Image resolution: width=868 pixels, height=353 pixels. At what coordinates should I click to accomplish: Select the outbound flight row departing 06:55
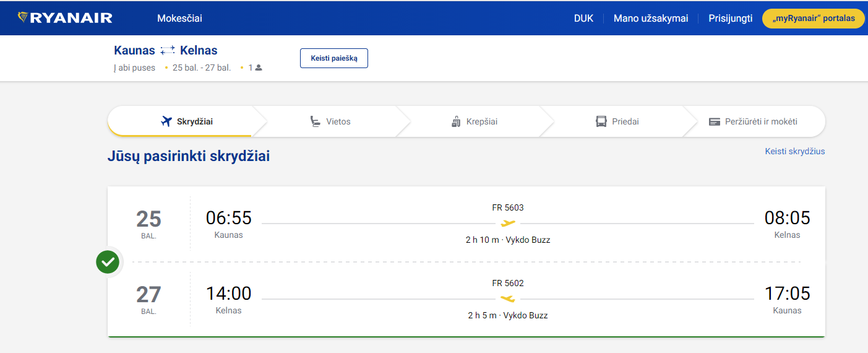466,223
